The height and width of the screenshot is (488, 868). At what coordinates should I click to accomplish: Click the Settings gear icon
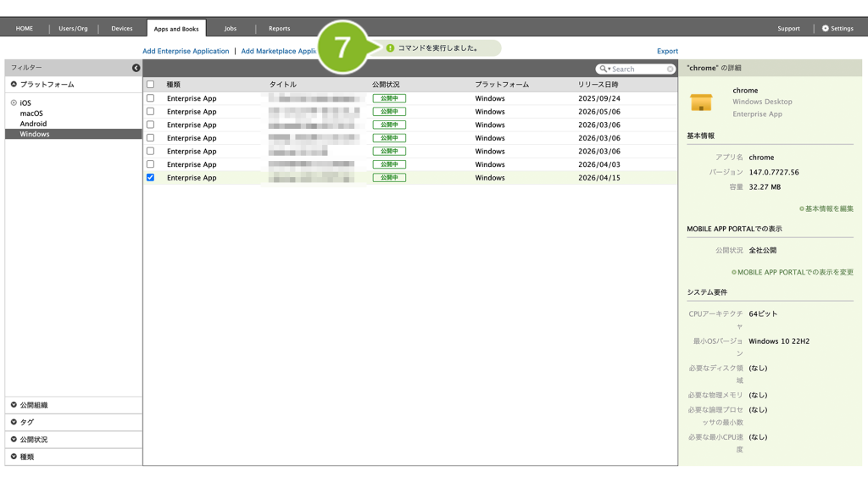click(x=825, y=28)
